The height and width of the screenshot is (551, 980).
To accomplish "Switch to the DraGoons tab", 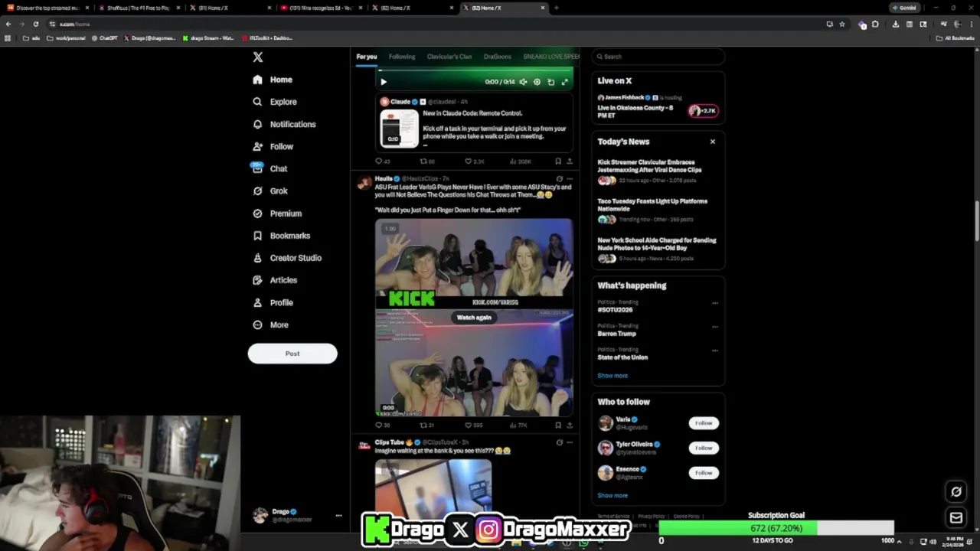I will [497, 57].
